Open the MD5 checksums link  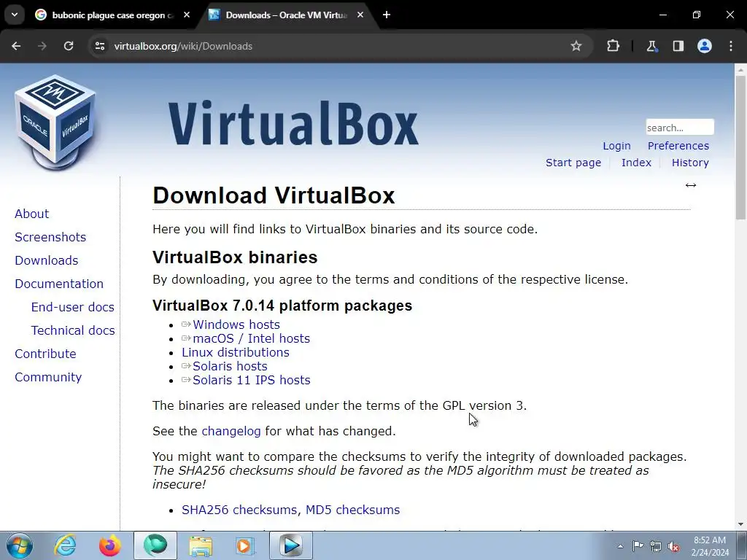point(352,510)
